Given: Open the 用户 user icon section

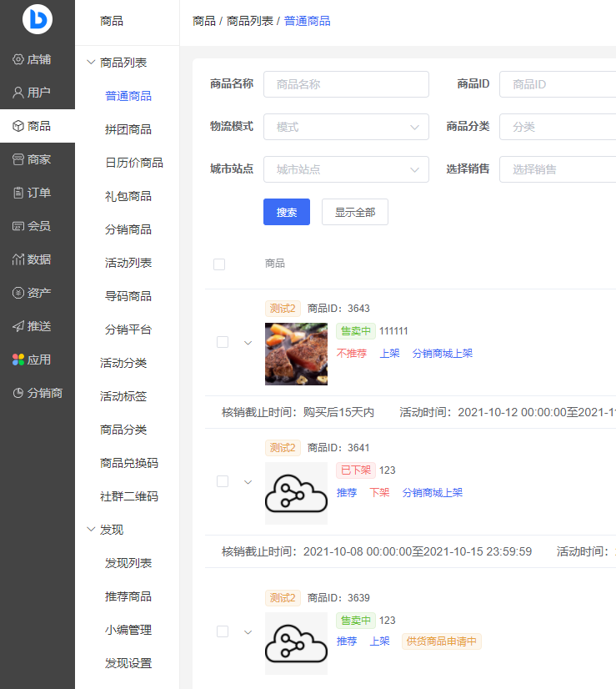Looking at the screenshot, I should [18, 93].
